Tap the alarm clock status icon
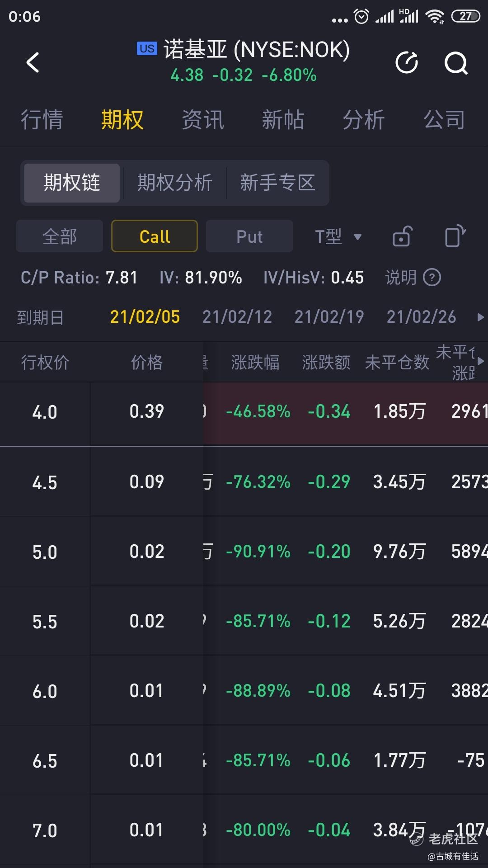Viewport: 488px width, 868px height. [361, 17]
